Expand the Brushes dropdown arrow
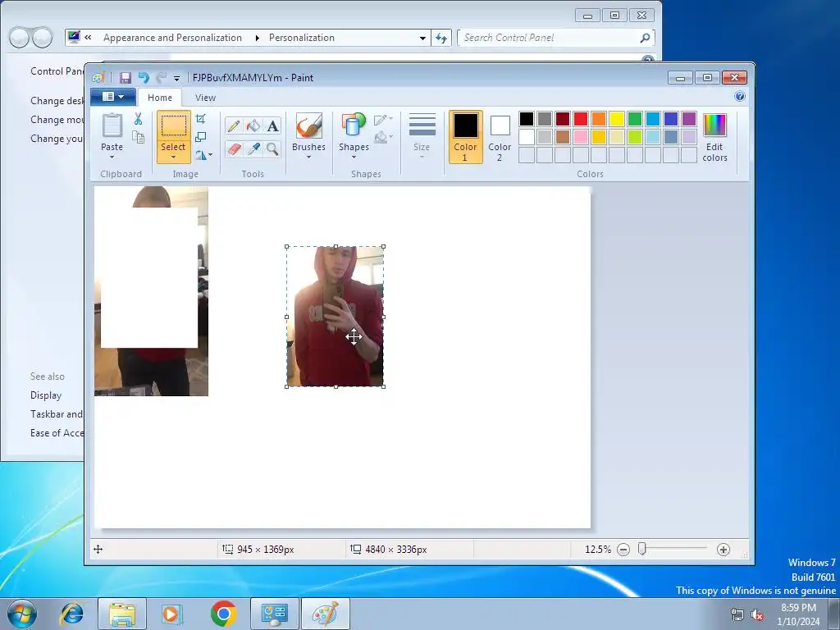The width and height of the screenshot is (840, 630). coord(308,157)
